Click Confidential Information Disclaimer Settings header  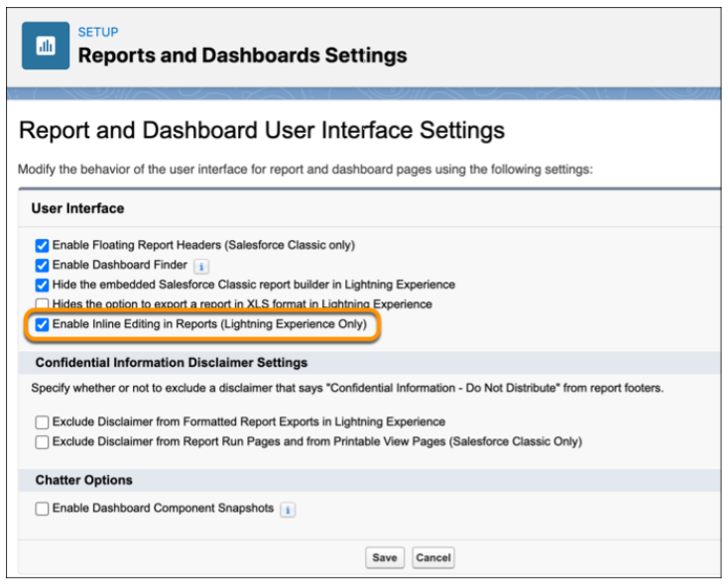172,363
